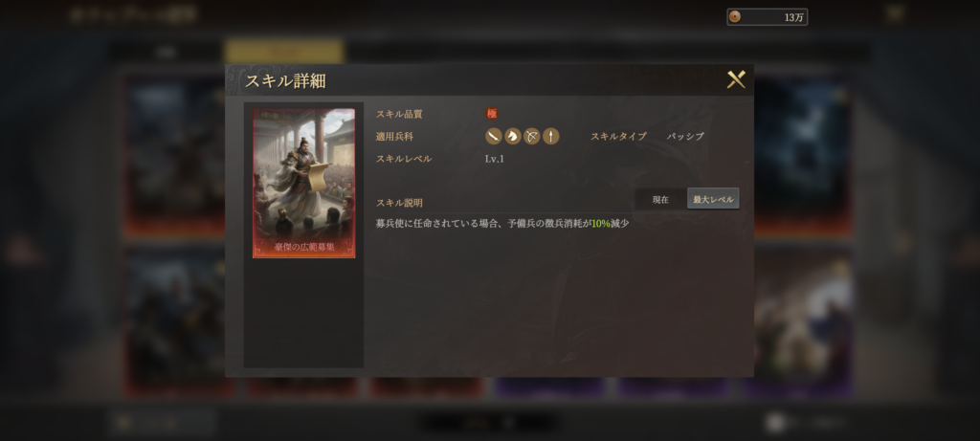Select the horse cavalry troop icon
The width and height of the screenshot is (980, 441).
(513, 136)
